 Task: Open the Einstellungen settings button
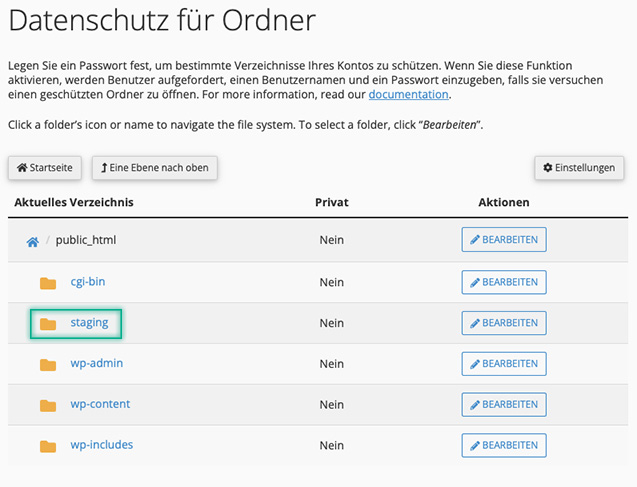coord(580,168)
